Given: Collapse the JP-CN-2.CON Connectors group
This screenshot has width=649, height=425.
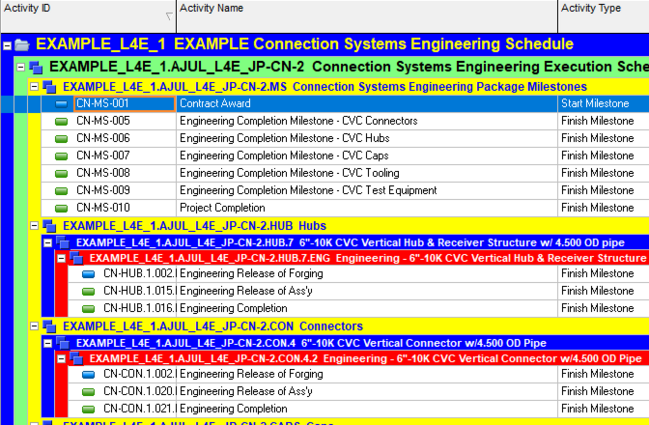Looking at the screenshot, I should [35, 327].
